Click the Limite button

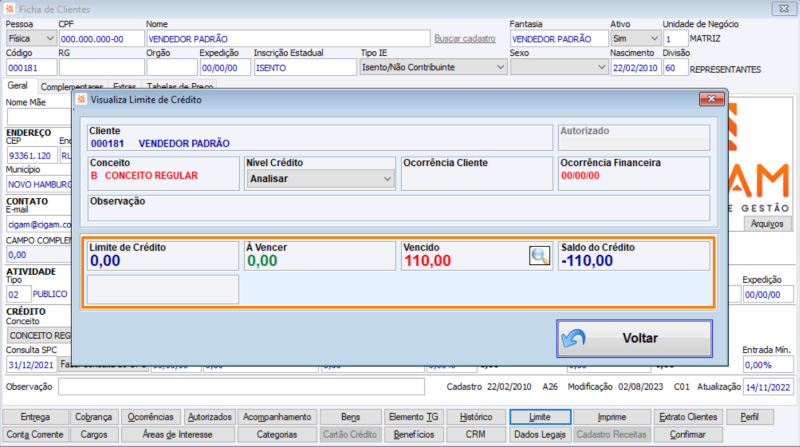tap(540, 417)
